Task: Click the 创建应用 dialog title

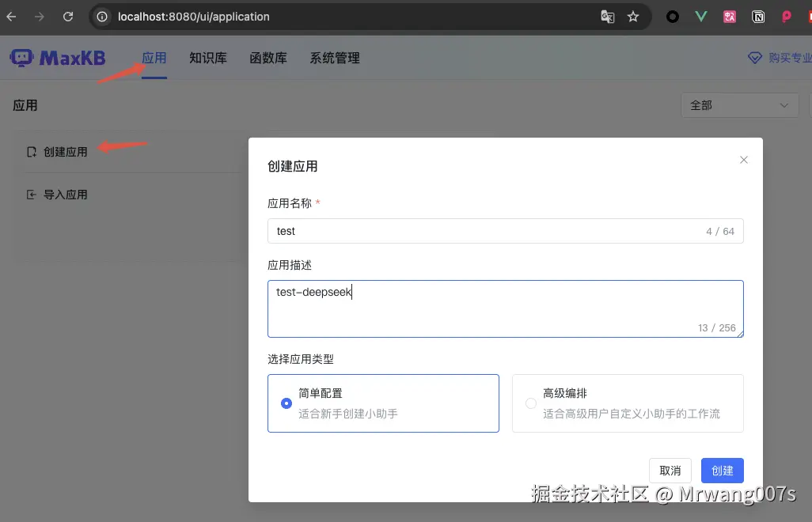Action: click(293, 166)
